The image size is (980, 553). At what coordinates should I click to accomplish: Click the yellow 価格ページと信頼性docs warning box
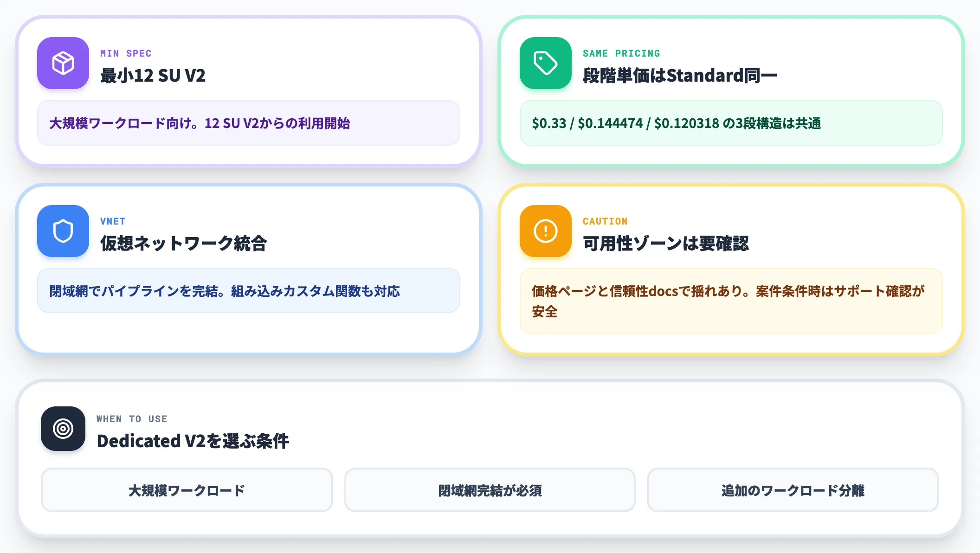731,301
